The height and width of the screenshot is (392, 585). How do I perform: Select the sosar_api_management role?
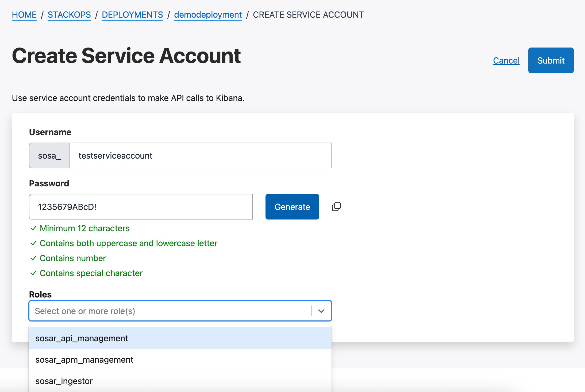coord(82,338)
